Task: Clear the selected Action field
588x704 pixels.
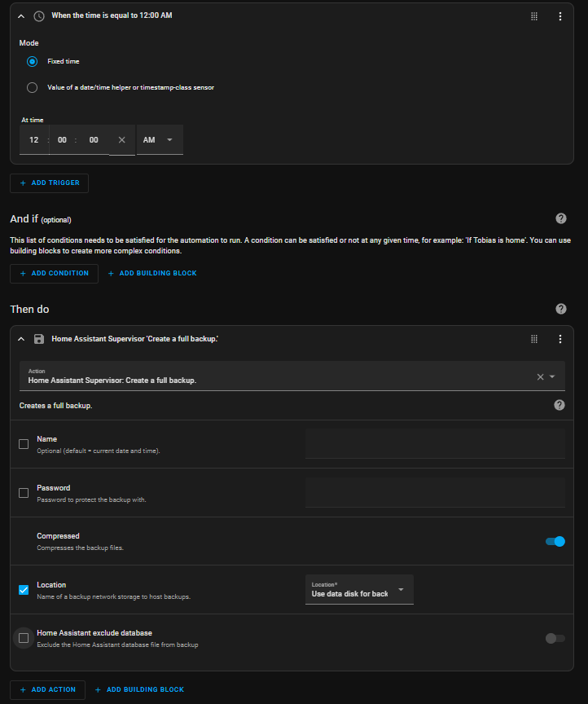Action: pyautogui.click(x=541, y=377)
